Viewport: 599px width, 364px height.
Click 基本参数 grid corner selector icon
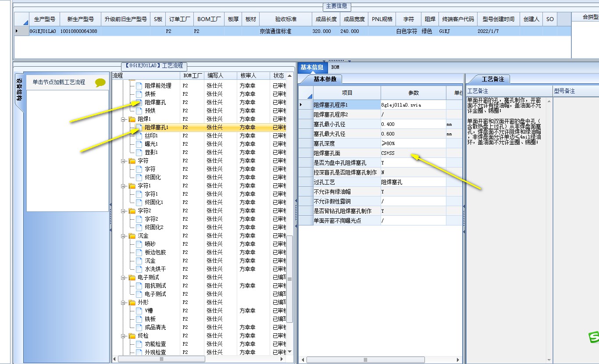310,96
